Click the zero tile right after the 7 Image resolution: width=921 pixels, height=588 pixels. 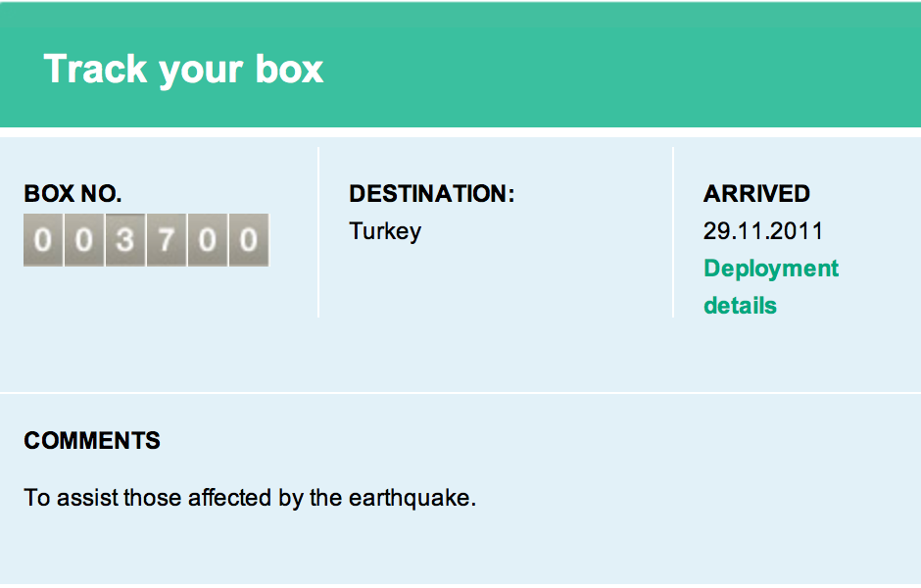click(208, 240)
